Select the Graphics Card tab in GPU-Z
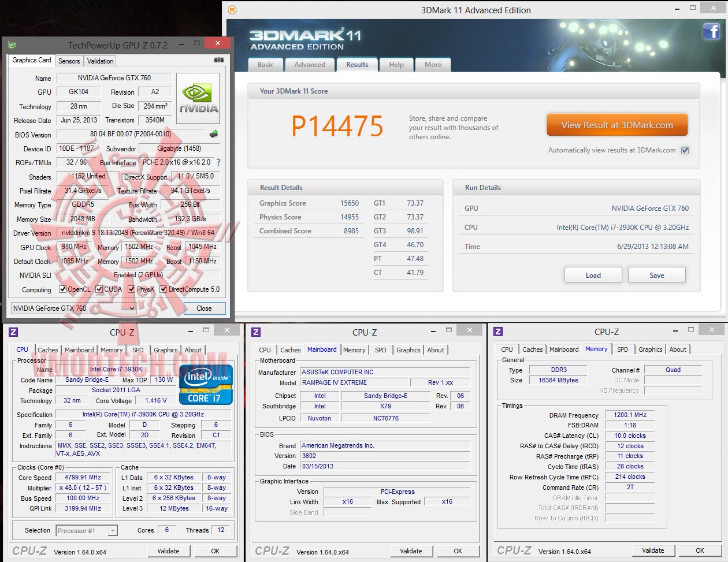Viewport: 728px width, 562px height. coord(32,60)
